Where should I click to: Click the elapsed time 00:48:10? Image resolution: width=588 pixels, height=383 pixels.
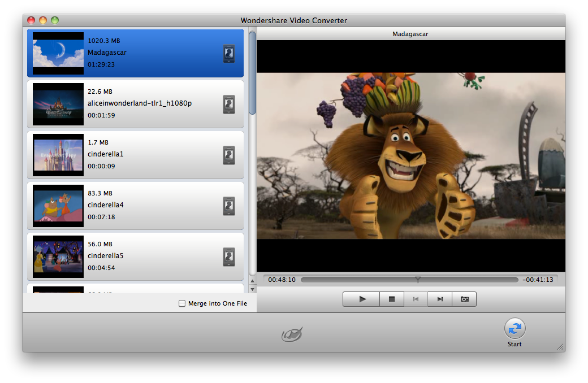click(x=282, y=280)
